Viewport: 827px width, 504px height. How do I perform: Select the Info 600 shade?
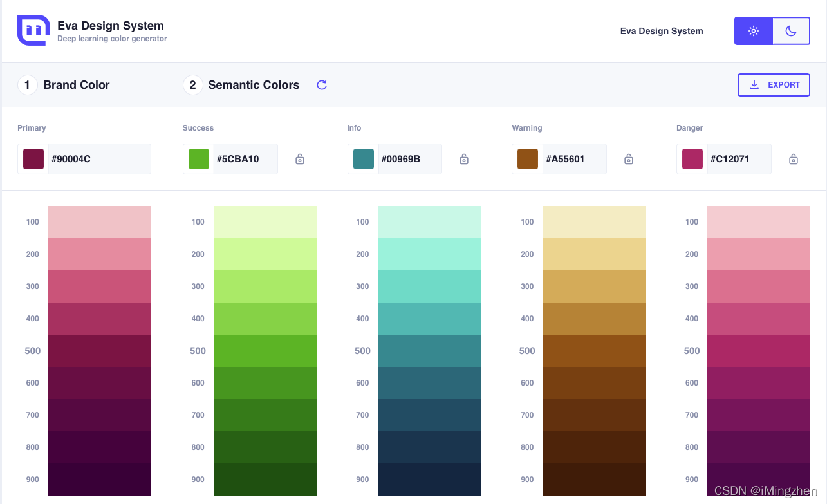(429, 383)
